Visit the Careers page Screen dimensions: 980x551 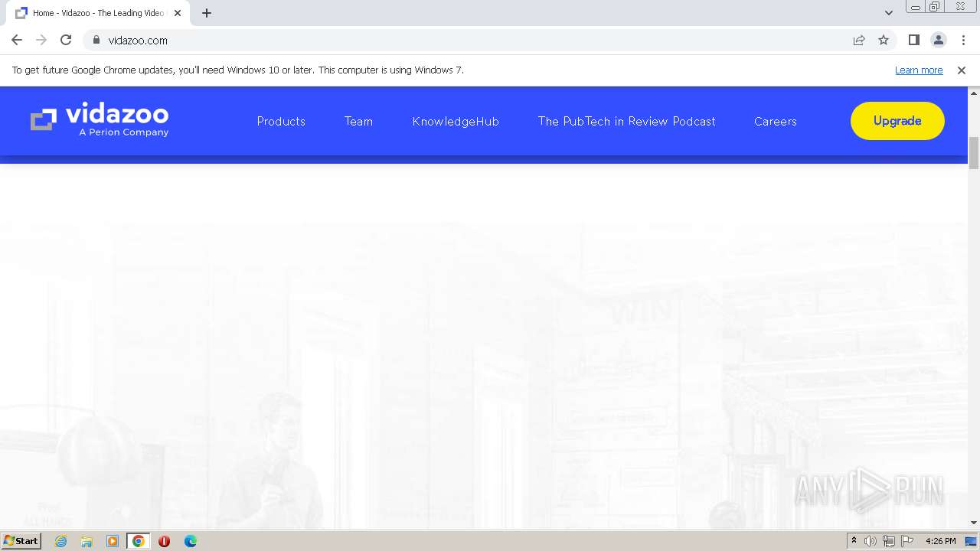pyautogui.click(x=775, y=121)
